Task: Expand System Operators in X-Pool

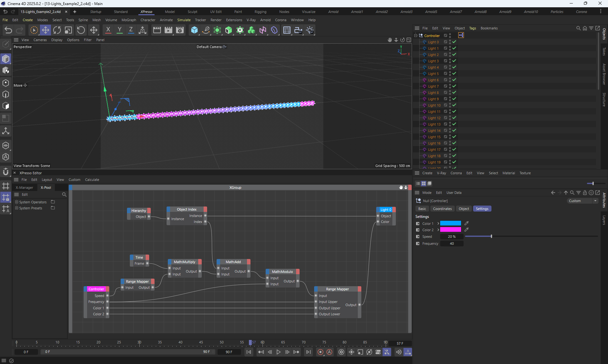Action: pos(17,202)
